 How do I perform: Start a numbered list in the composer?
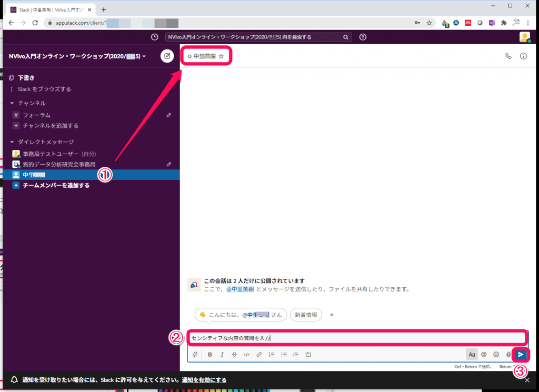point(272,355)
